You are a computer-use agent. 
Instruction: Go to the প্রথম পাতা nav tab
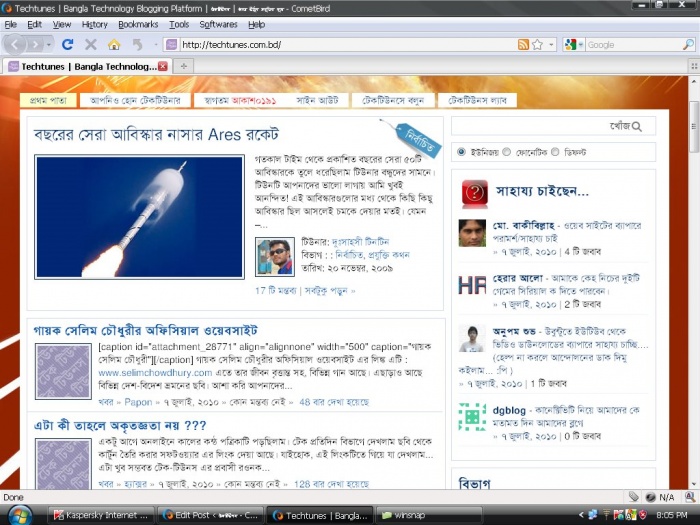(x=48, y=100)
